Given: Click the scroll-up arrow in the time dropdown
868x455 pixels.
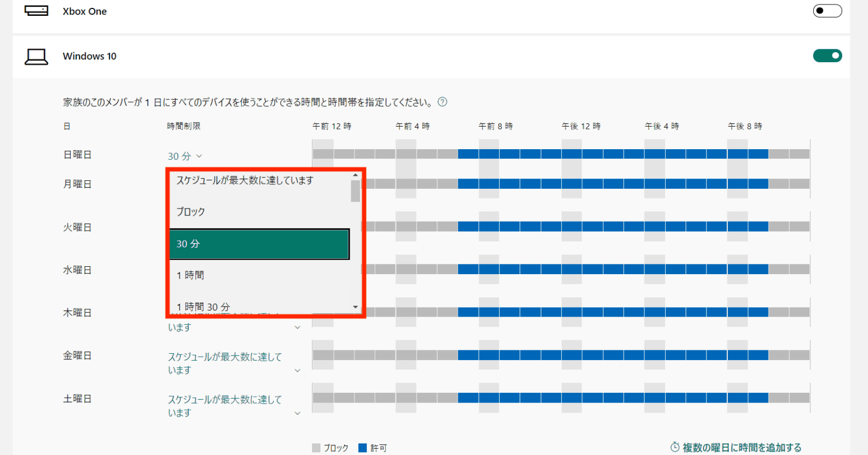Looking at the screenshot, I should (x=355, y=174).
